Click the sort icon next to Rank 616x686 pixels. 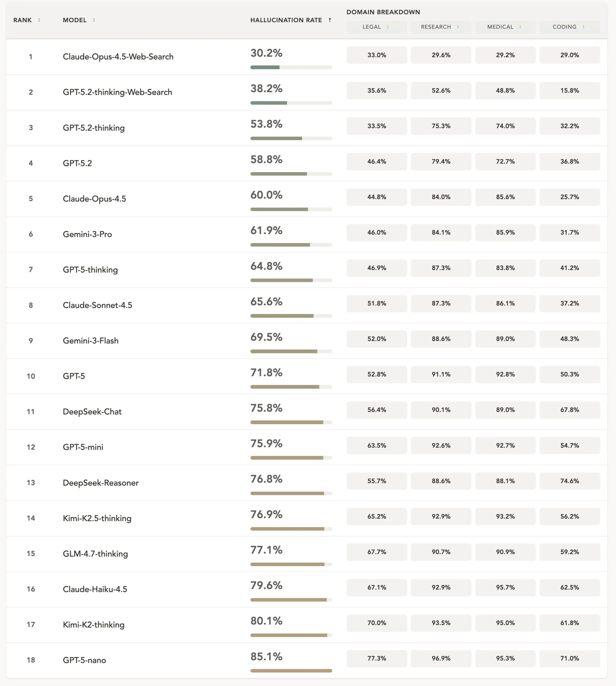(x=39, y=20)
